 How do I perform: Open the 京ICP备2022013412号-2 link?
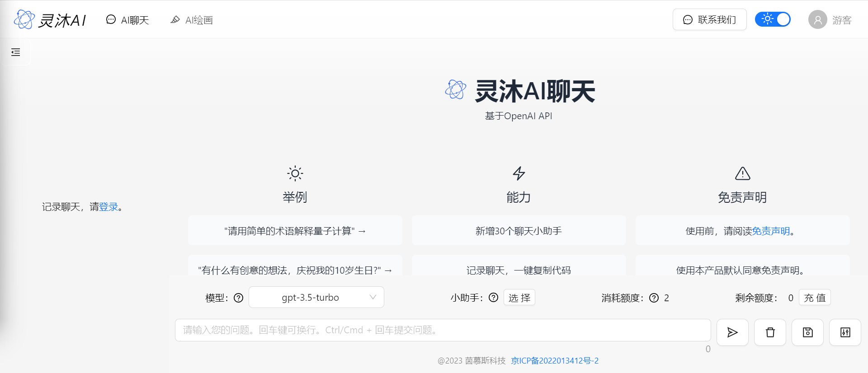555,361
